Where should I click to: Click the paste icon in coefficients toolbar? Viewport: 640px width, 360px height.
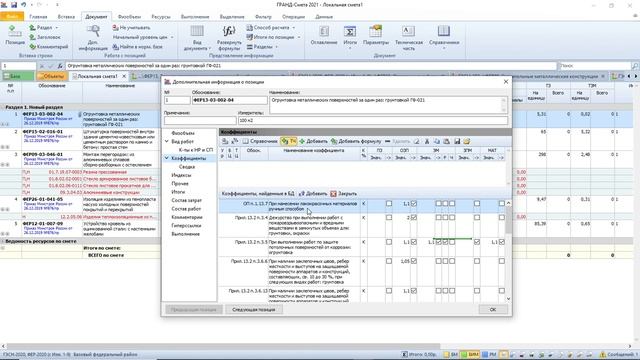447,141
